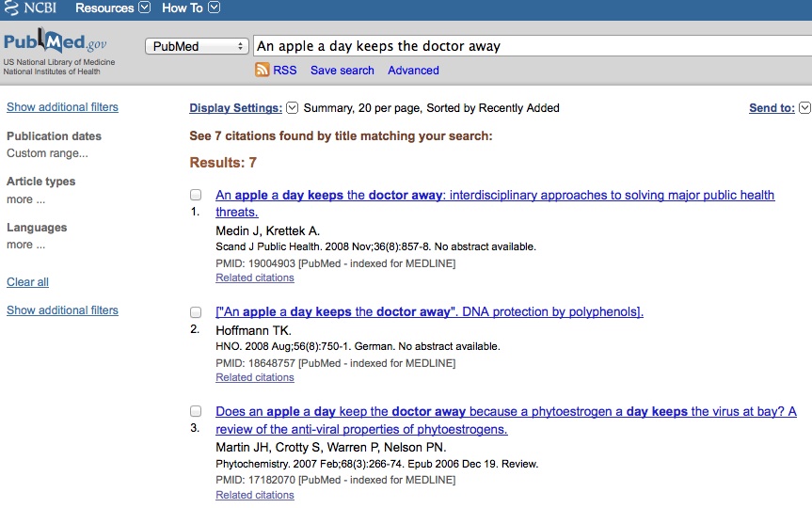Expand the Display Settings arrow icon

(x=292, y=107)
